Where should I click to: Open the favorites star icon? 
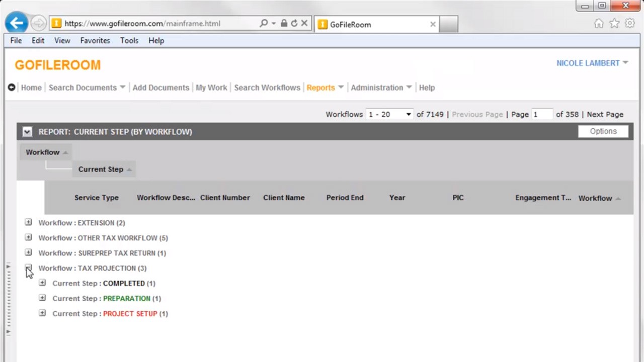coord(614,24)
